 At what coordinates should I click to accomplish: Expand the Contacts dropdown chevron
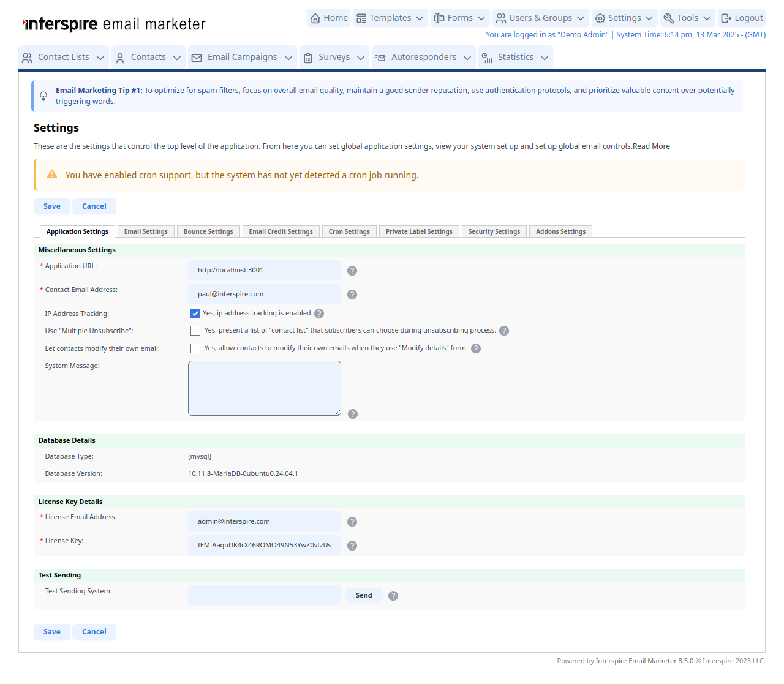click(177, 58)
